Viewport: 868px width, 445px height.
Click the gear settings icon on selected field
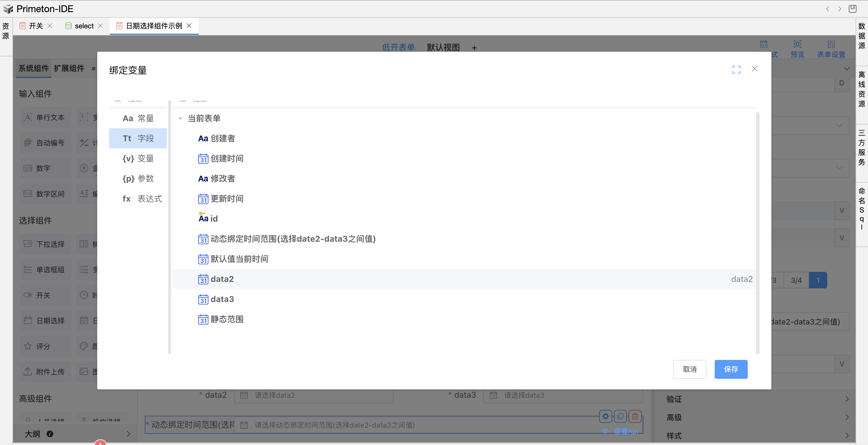coord(606,416)
